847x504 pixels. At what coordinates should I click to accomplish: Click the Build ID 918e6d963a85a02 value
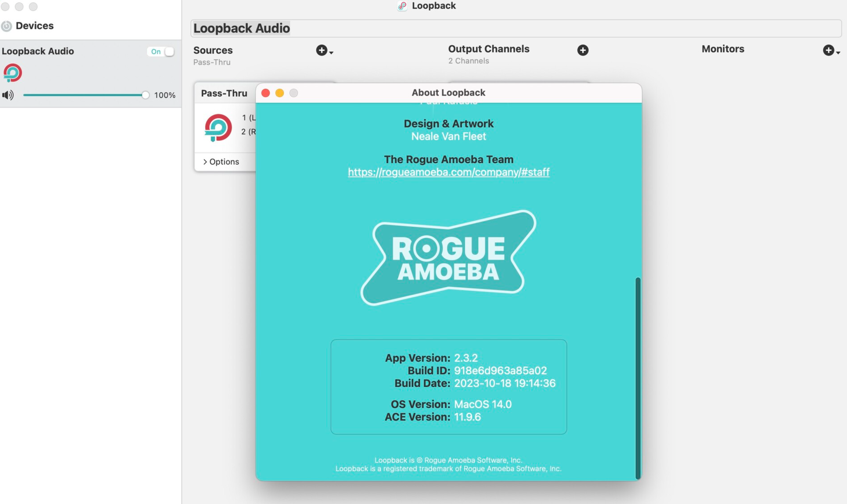500,371
